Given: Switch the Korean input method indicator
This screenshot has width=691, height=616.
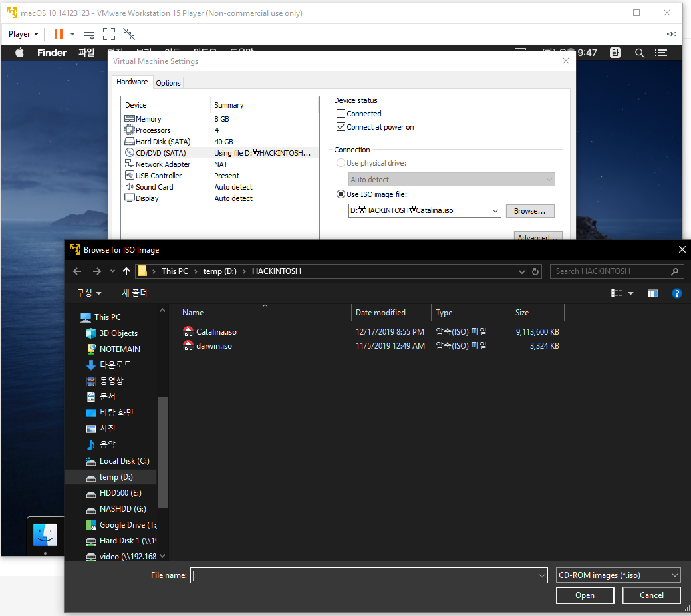Looking at the screenshot, I should click(x=615, y=53).
